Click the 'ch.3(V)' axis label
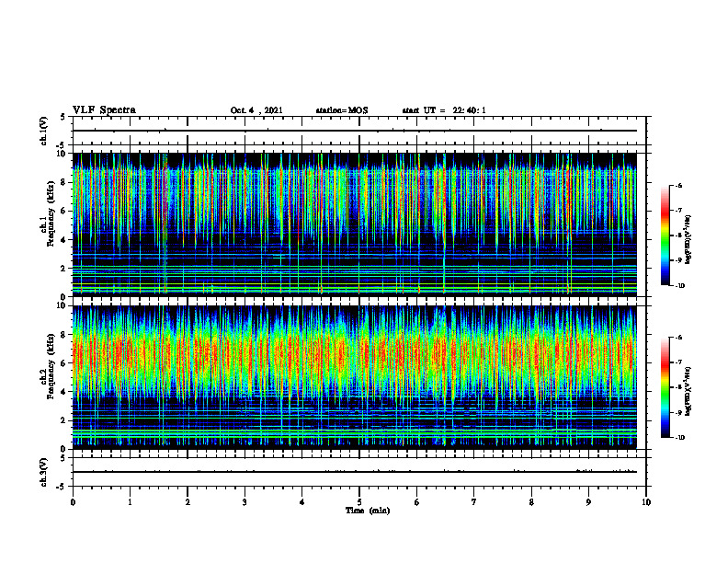 (x=43, y=472)
